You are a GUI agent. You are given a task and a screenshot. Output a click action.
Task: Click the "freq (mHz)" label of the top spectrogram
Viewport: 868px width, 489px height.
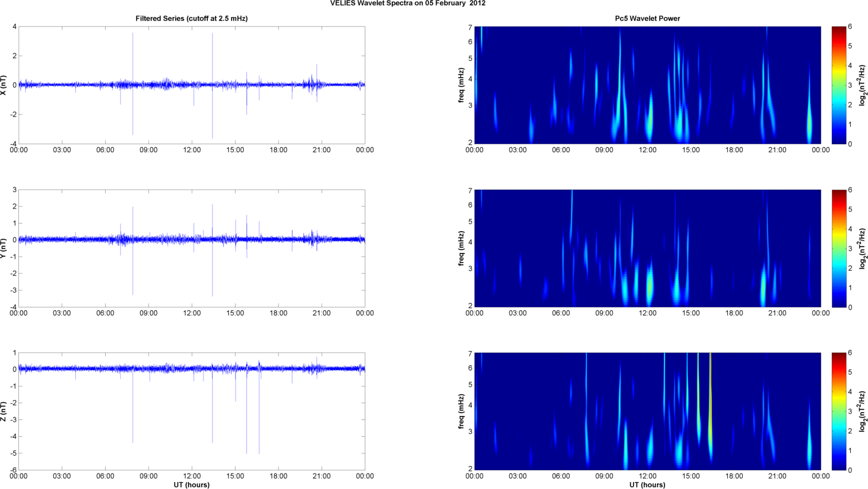(461, 85)
